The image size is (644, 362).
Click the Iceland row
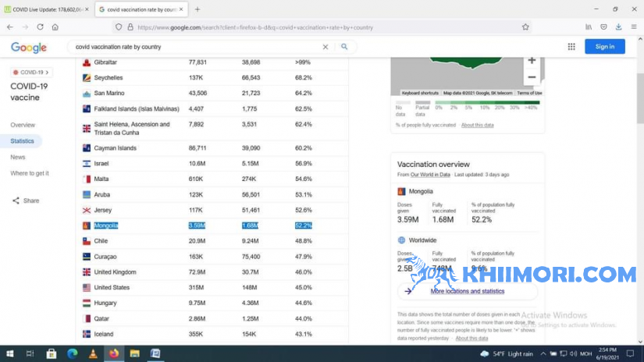(213, 334)
